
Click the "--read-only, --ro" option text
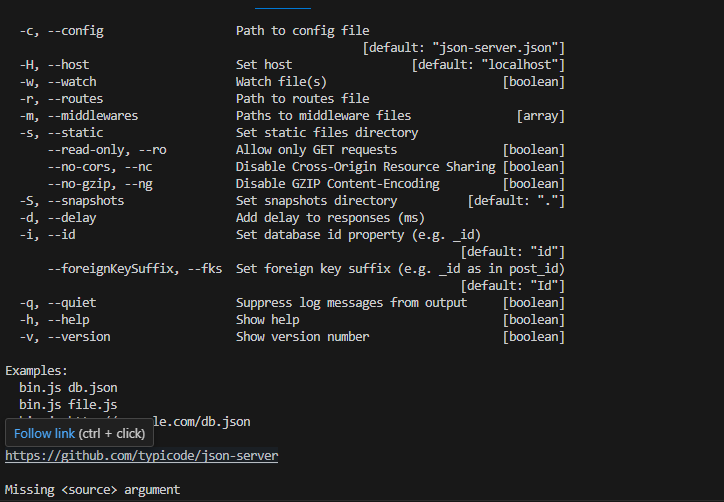pyautogui.click(x=107, y=150)
